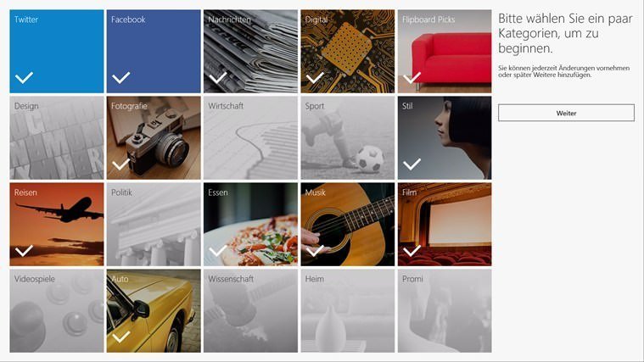Image resolution: width=644 pixels, height=362 pixels.
Task: Deselect the Auto yellow car tile
Action: click(154, 310)
